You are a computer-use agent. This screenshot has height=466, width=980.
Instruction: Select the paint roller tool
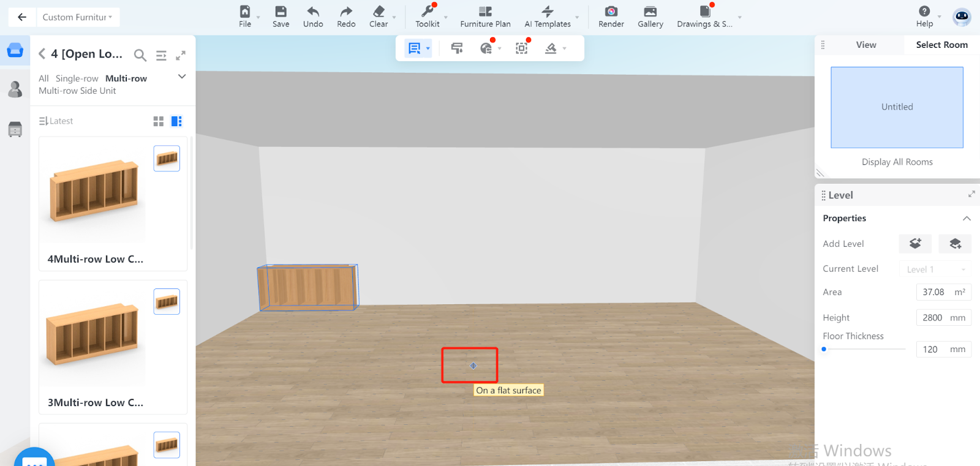pyautogui.click(x=457, y=48)
